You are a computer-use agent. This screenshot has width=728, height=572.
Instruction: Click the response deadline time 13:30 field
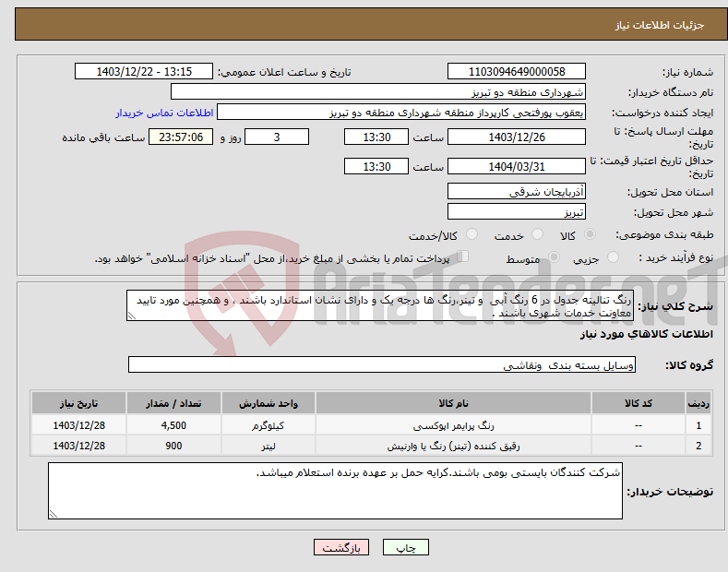[376, 137]
